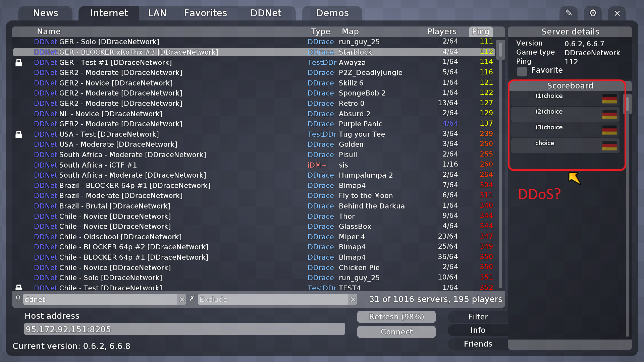
Task: Switch to the Demos tab
Action: (332, 13)
